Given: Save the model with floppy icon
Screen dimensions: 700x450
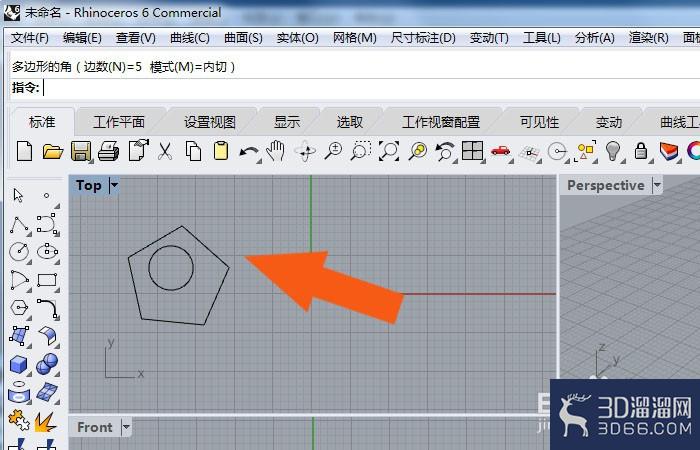Looking at the screenshot, I should click(x=81, y=151).
